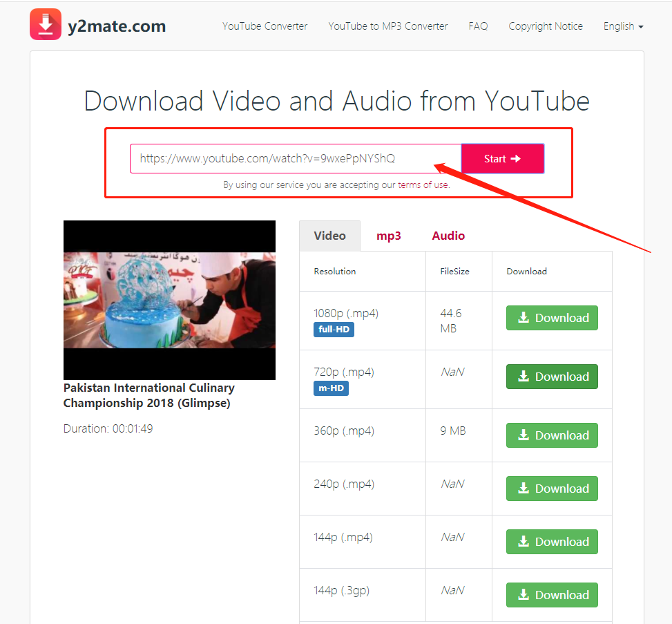
Task: Click the 360p (.mp4) resolution label
Action: (344, 431)
